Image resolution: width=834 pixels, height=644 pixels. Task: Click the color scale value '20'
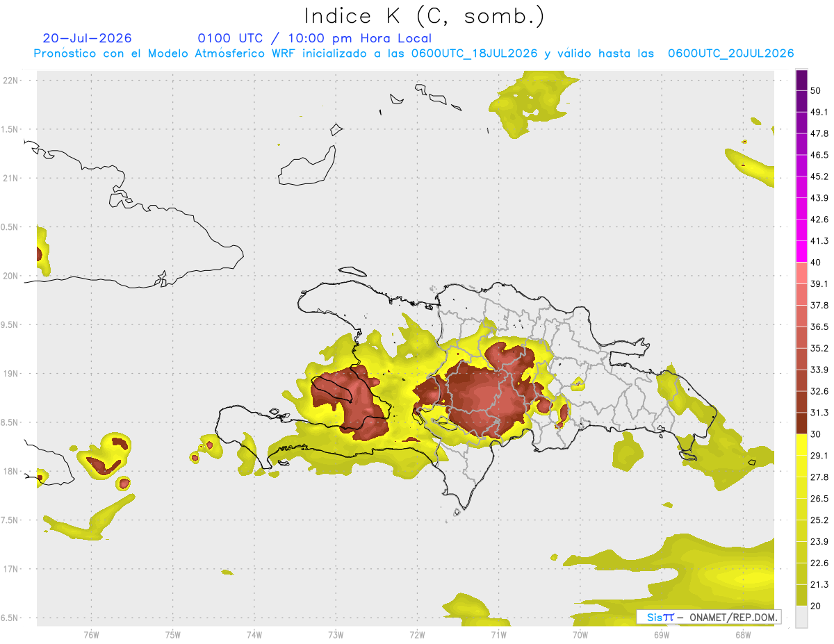[816, 606]
